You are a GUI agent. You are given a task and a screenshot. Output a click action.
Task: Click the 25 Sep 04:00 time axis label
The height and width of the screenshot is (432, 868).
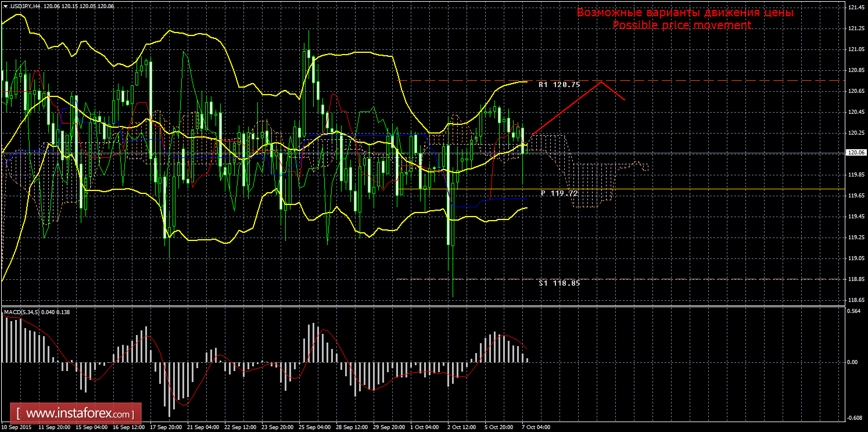click(x=315, y=427)
